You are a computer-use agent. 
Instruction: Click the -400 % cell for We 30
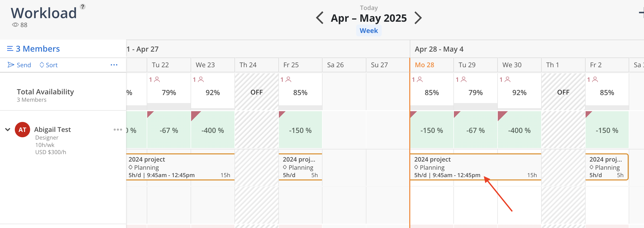(519, 130)
